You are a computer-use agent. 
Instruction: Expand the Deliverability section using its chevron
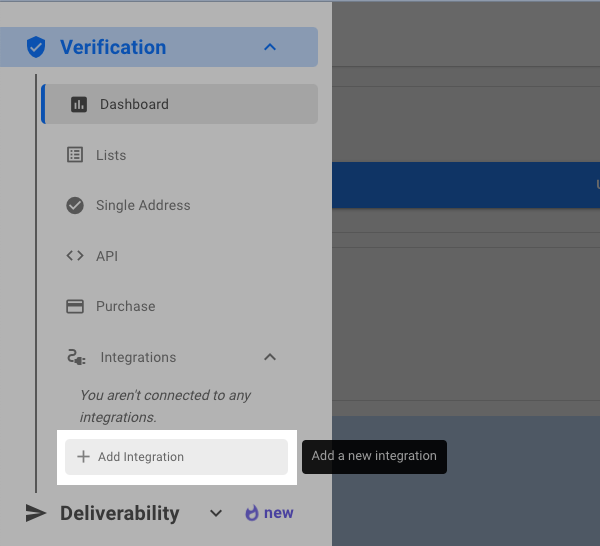coord(216,513)
